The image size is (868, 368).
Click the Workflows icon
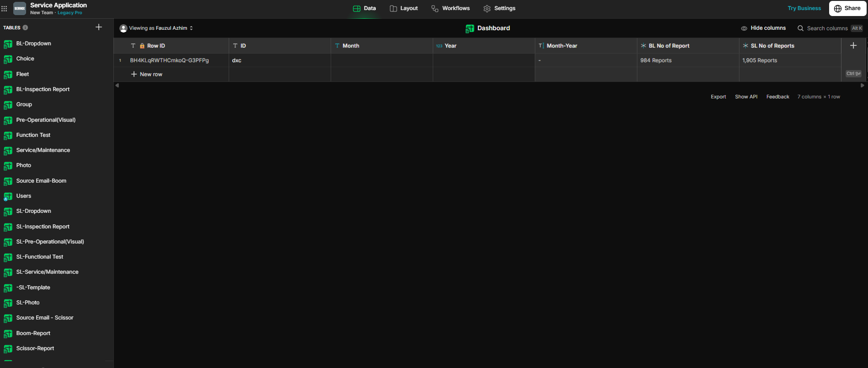click(435, 9)
